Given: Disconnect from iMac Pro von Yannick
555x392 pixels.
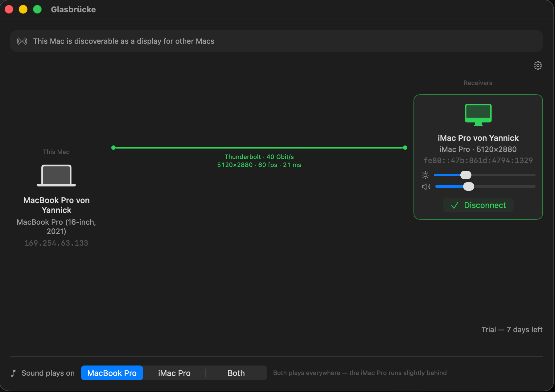Looking at the screenshot, I should coord(478,205).
